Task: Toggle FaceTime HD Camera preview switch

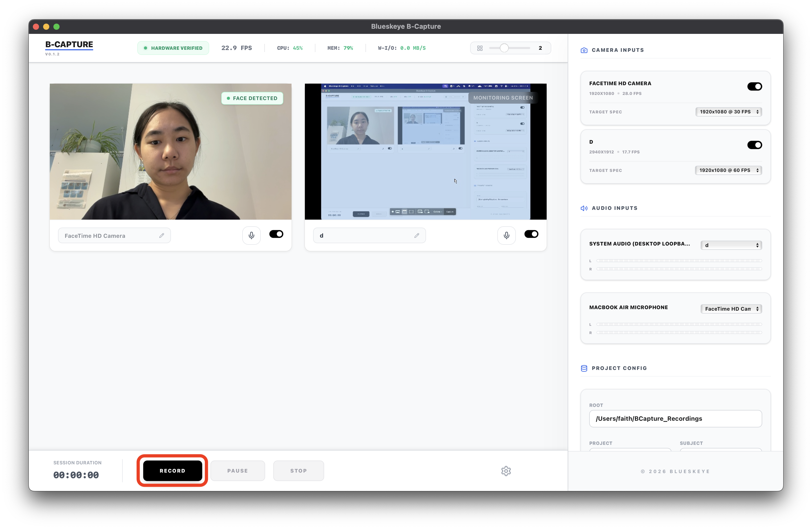Action: point(276,234)
